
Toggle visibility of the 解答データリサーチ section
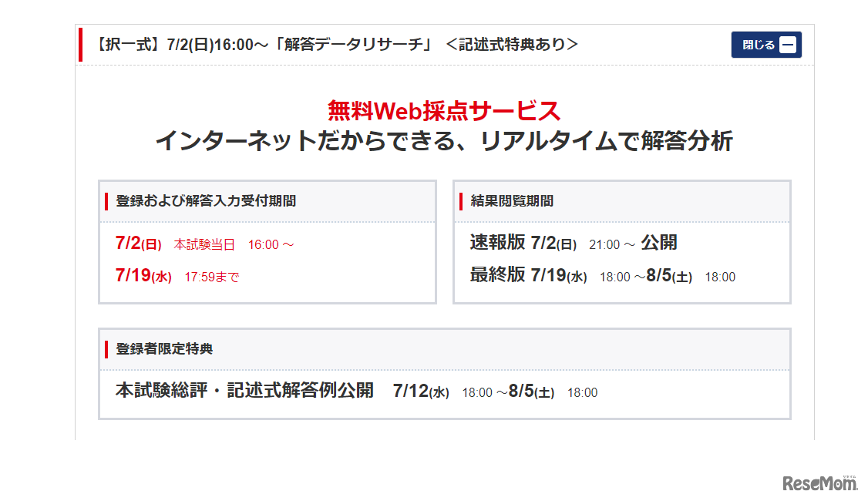point(766,45)
